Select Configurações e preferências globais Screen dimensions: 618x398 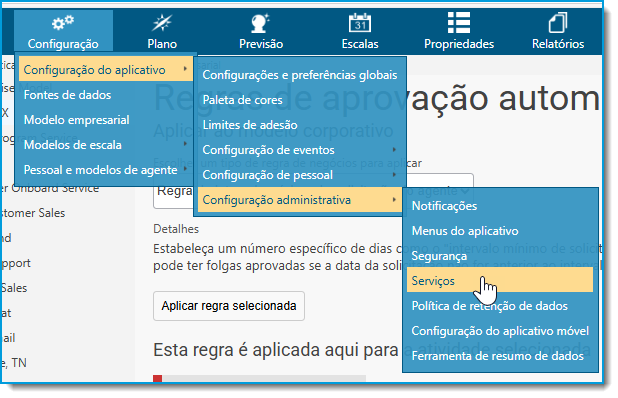point(300,75)
